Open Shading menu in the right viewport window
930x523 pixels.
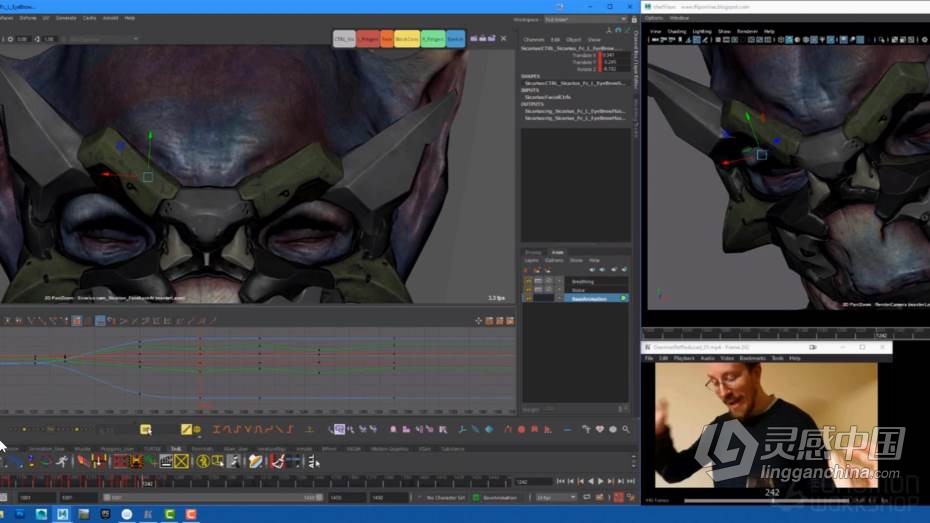point(677,31)
